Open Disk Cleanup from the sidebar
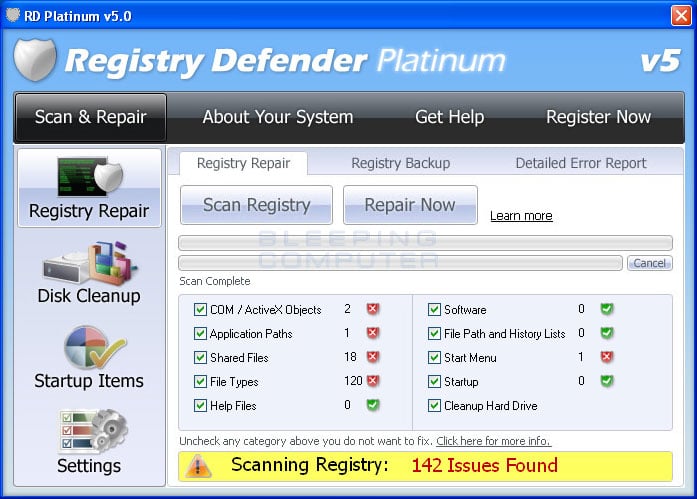The height and width of the screenshot is (499, 697). [89, 273]
